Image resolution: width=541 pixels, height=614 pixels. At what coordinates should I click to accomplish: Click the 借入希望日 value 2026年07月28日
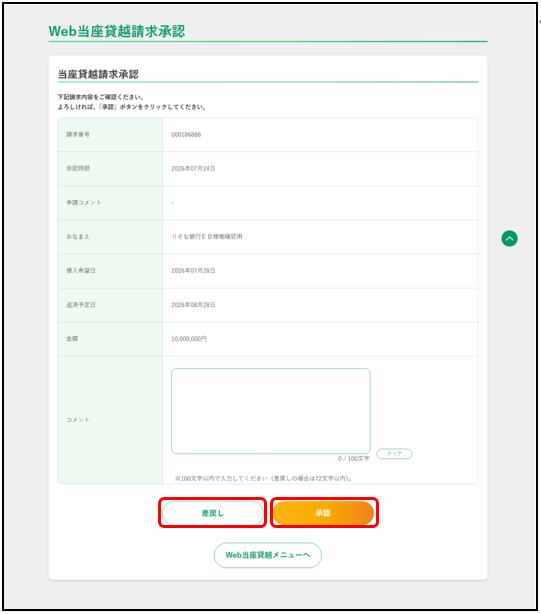click(193, 271)
